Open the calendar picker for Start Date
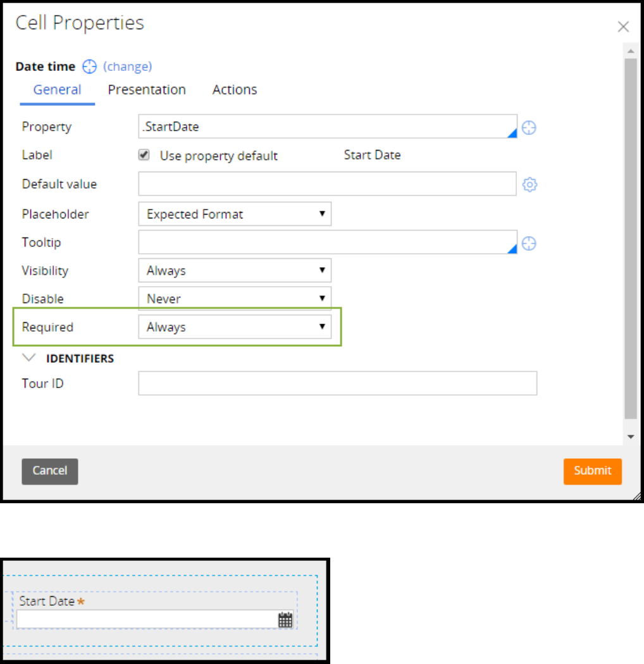644x664 pixels. point(285,620)
